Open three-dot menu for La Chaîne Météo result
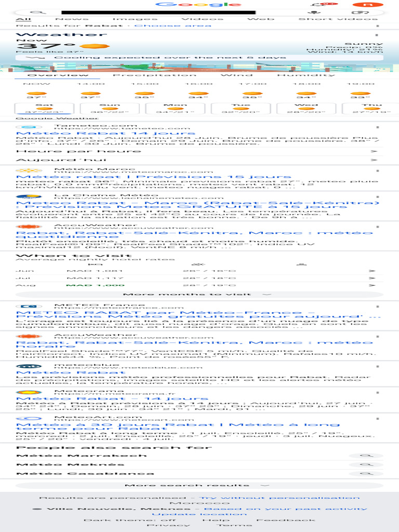The image size is (399, 532). coord(378,197)
